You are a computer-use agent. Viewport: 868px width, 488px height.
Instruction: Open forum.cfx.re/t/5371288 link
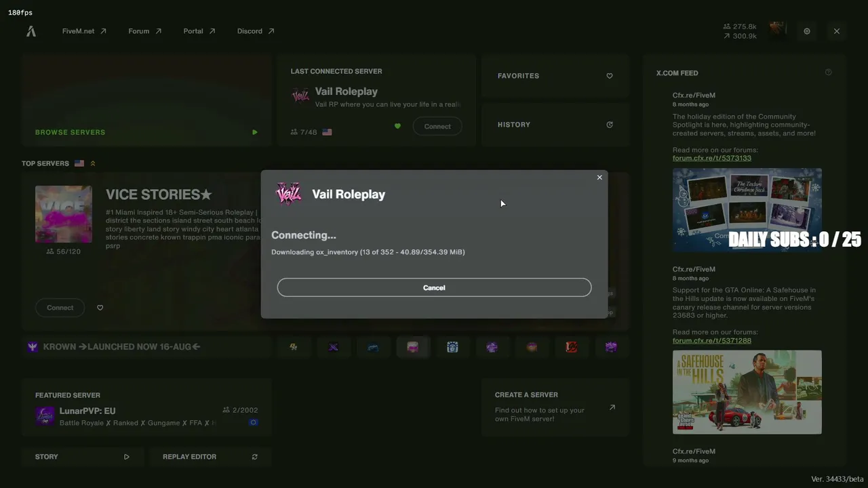[x=712, y=340]
